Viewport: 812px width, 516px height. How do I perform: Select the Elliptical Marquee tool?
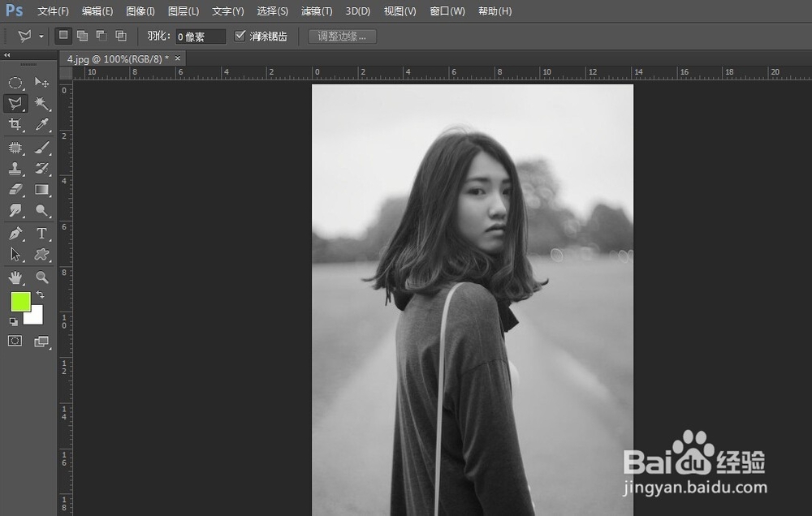(15, 82)
